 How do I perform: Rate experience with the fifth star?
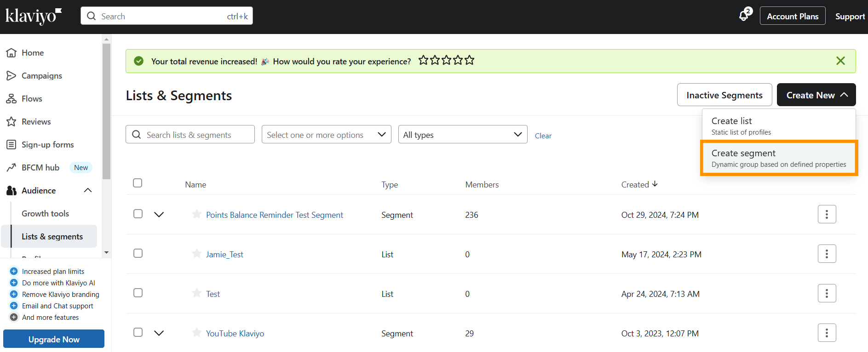[x=469, y=60]
